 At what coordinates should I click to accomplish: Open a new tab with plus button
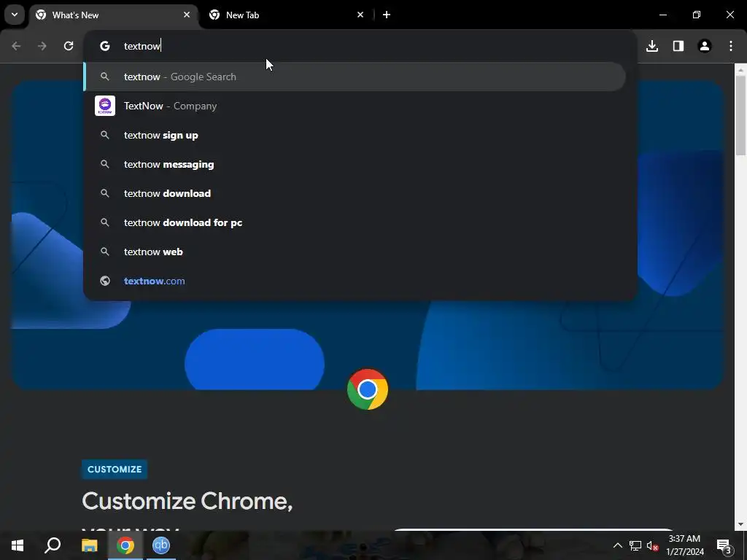click(x=387, y=15)
